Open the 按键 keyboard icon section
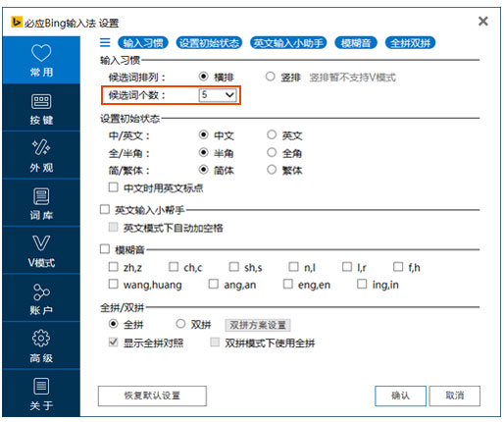The width and height of the screenshot is (504, 422). pyautogui.click(x=41, y=108)
